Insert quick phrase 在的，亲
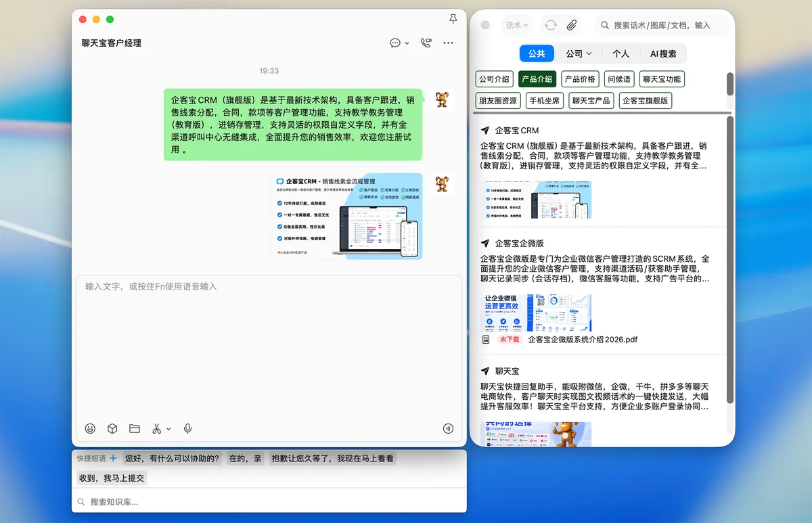Screen dimensions: 812x523 click(x=245, y=458)
